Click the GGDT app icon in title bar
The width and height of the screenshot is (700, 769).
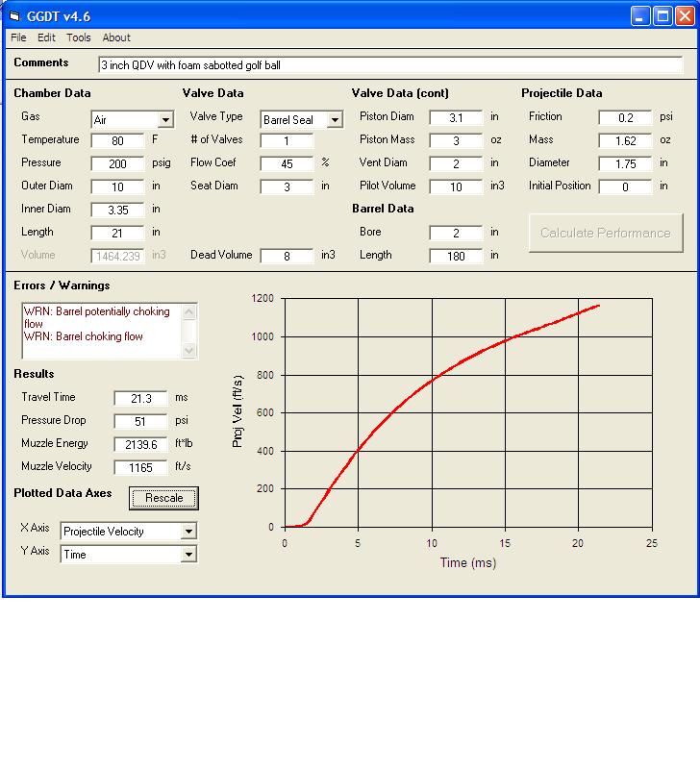pos(13,15)
